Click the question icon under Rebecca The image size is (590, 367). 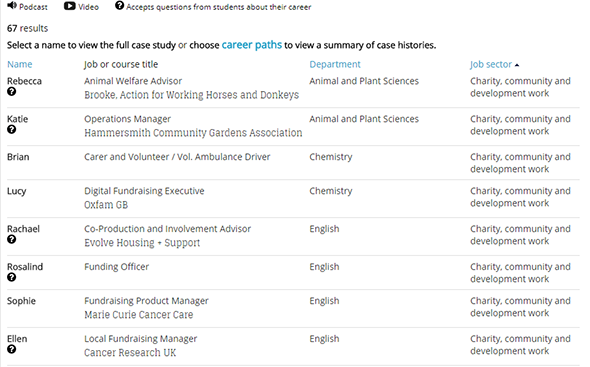coord(12,91)
